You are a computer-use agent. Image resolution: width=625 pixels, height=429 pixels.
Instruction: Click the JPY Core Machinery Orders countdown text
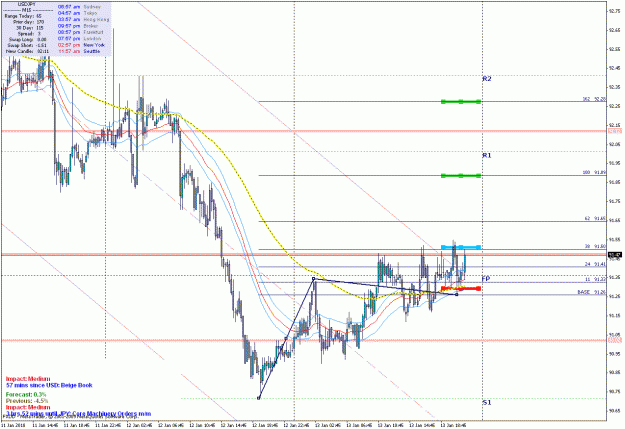pyautogui.click(x=79, y=414)
